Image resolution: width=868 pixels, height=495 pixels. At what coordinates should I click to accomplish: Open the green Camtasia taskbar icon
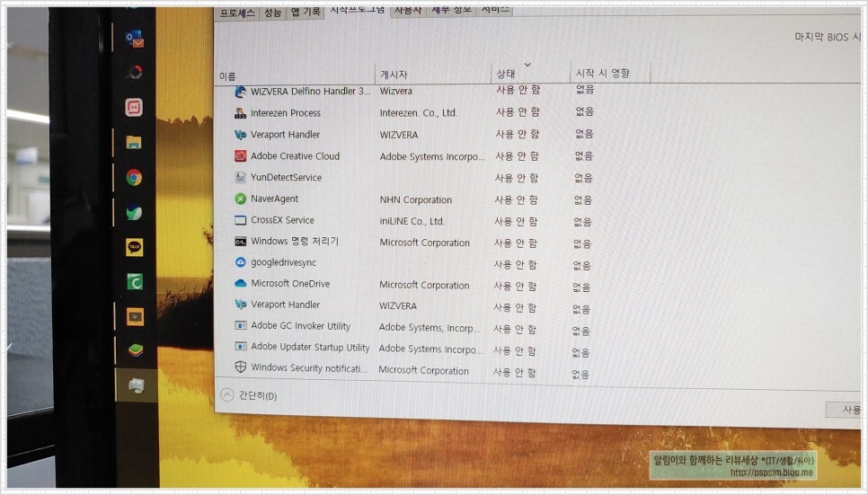(x=135, y=282)
